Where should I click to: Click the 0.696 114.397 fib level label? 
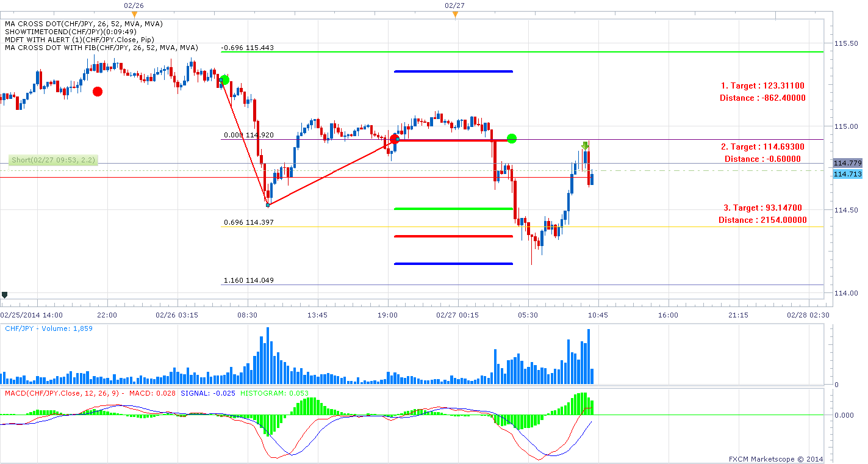249,222
